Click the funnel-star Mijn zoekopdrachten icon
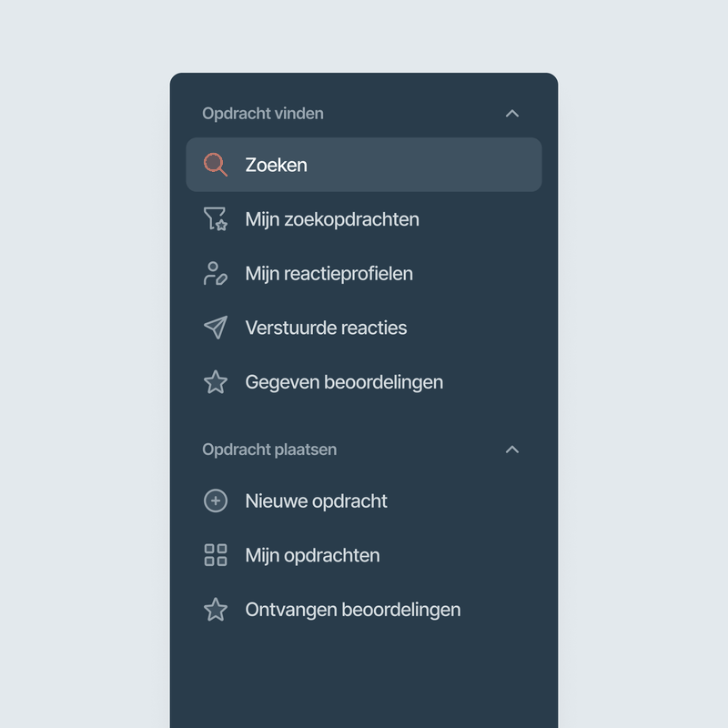 click(216, 219)
